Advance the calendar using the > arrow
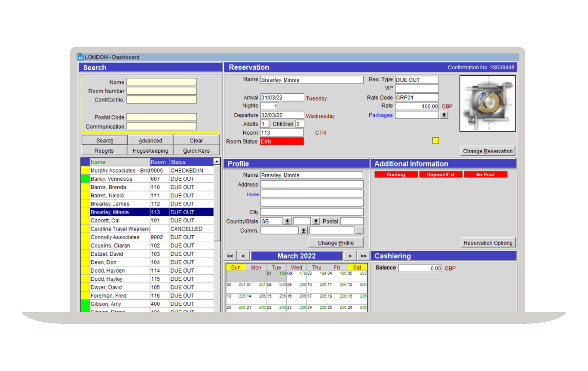Image resolution: width=588 pixels, height=371 pixels. [x=350, y=255]
